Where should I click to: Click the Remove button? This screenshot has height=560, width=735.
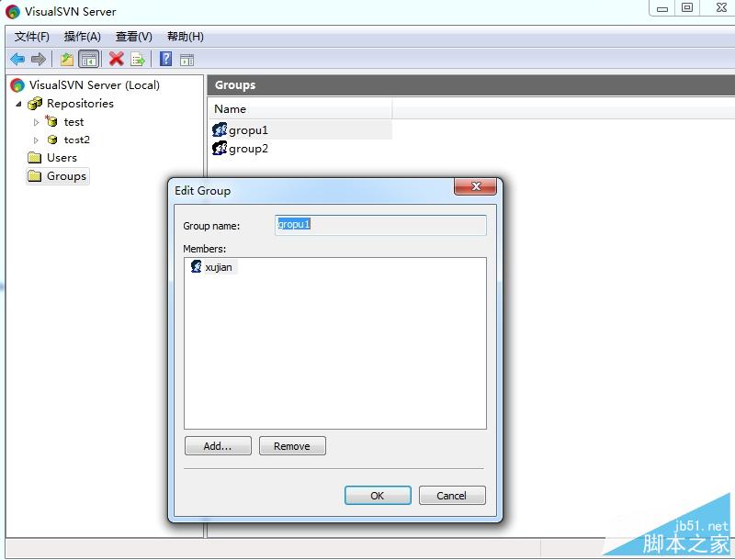coord(292,446)
